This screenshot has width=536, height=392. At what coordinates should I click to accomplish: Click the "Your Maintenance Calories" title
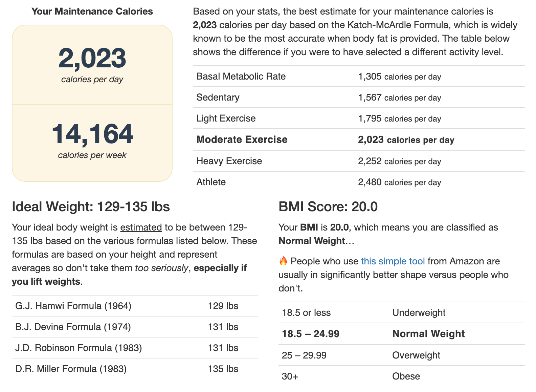[92, 12]
